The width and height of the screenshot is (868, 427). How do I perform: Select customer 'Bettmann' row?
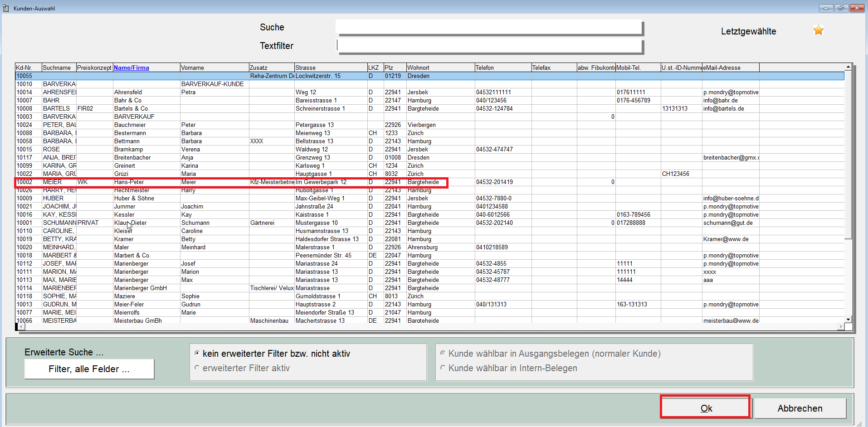click(430, 141)
